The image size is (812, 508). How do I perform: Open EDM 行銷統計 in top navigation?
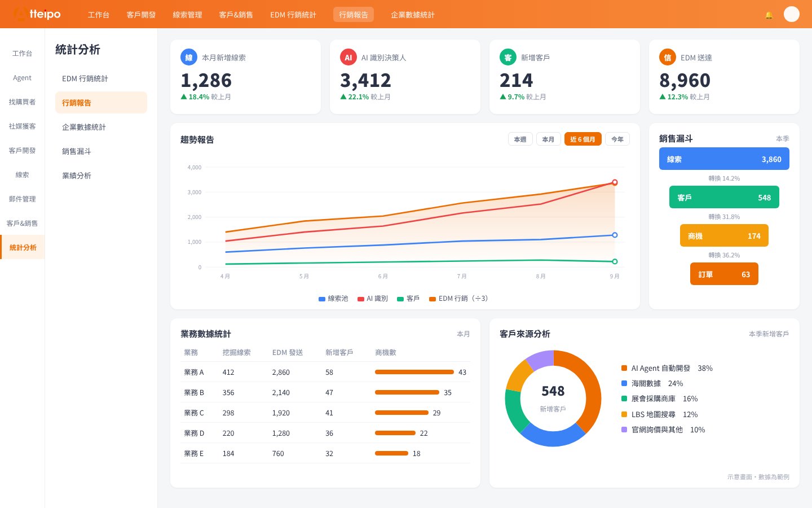293,15
